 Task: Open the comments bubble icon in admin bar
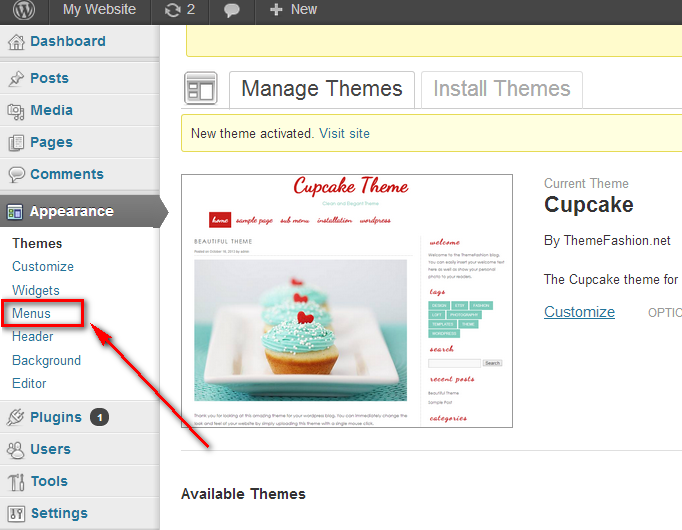231,10
